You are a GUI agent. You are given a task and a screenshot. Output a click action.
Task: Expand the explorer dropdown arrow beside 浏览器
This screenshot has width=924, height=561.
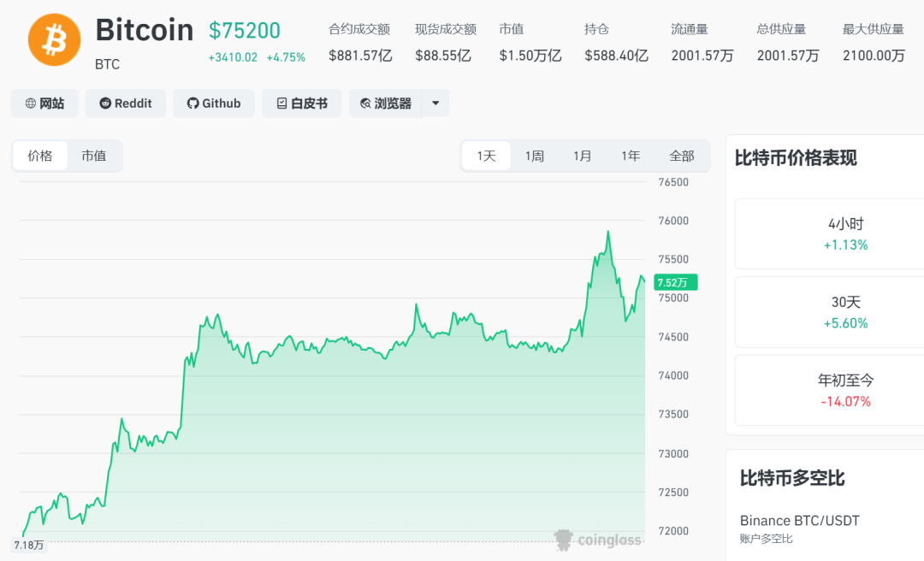pos(435,103)
